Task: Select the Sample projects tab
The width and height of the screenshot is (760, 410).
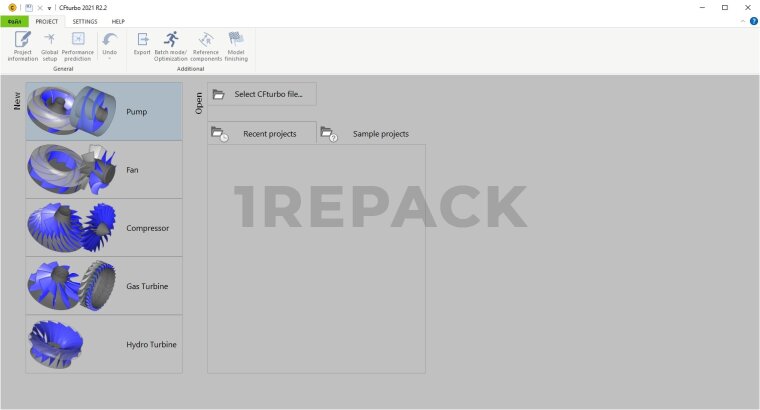Action: coord(370,133)
